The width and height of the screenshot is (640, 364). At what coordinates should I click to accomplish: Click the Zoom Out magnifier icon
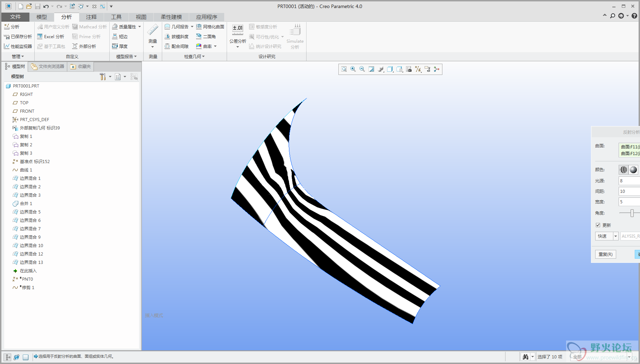tap(362, 69)
